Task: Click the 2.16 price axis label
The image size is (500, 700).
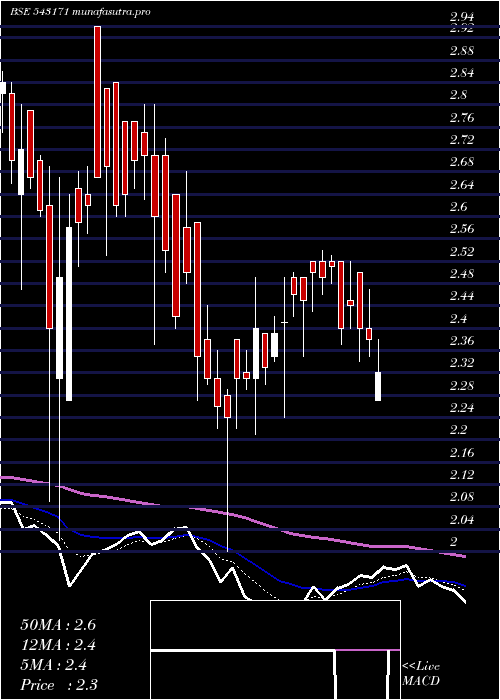Action: pos(462,453)
